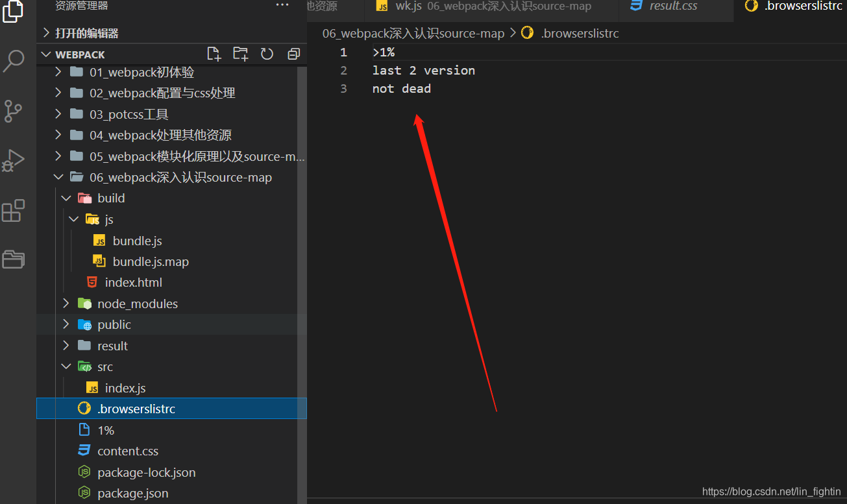Open index.js under src
Image resolution: width=847 pixels, height=504 pixels.
coord(125,388)
